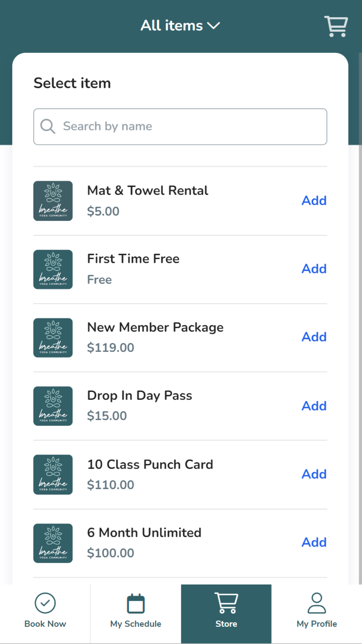Click First Time Free thumbnail image

tap(53, 269)
